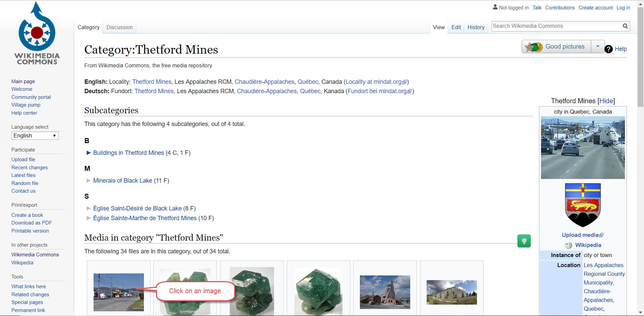Click the Wikimedia Commons logo
644x316 pixels.
tap(36, 34)
